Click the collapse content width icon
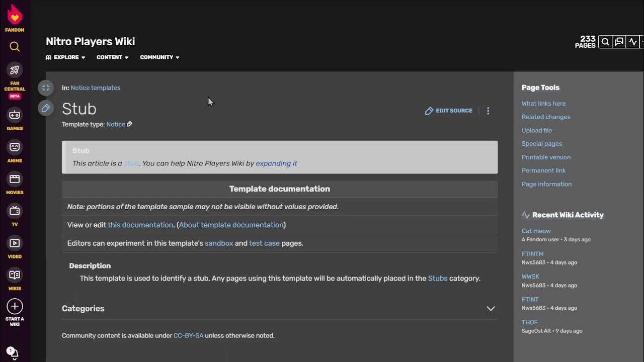Screen dimensions: 644x362 click(x=46, y=88)
